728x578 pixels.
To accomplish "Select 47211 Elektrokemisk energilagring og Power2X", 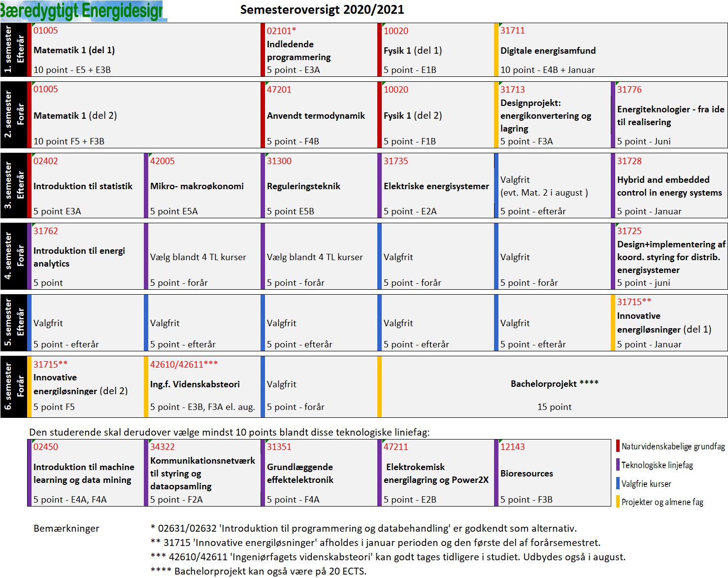I will [x=436, y=473].
